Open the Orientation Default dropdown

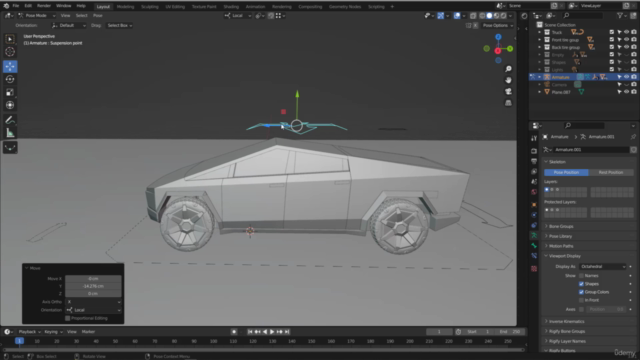pyautogui.click(x=69, y=25)
